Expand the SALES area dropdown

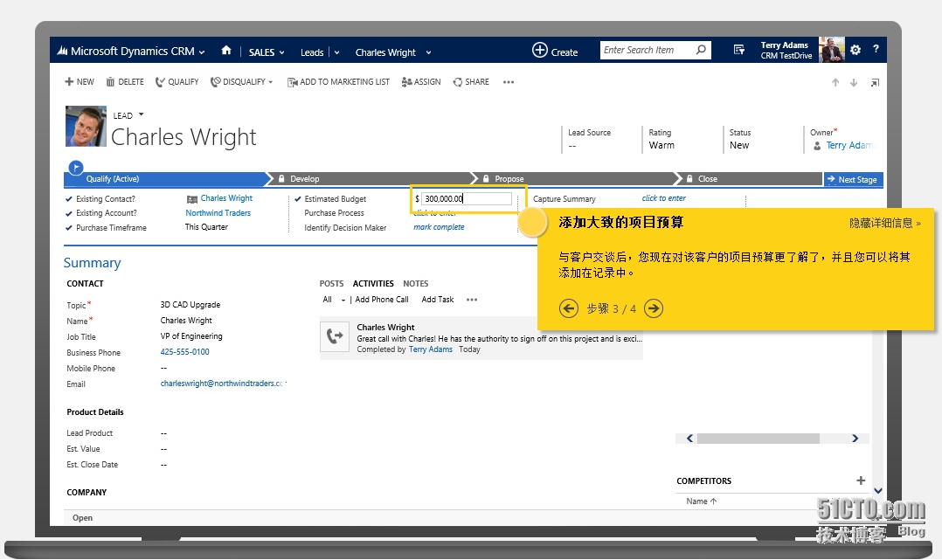coord(281,53)
